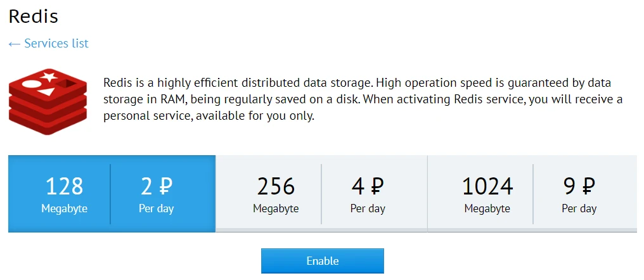
Task: Click the "Per day" label under 9 ₽
Action: pos(579,208)
